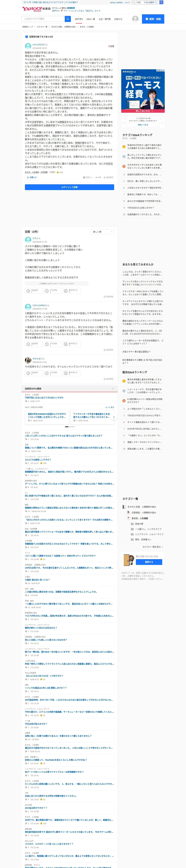Open the question 不老不死になるにはどうすれば
The width and height of the screenshot is (186, 868).
click(x=44, y=398)
